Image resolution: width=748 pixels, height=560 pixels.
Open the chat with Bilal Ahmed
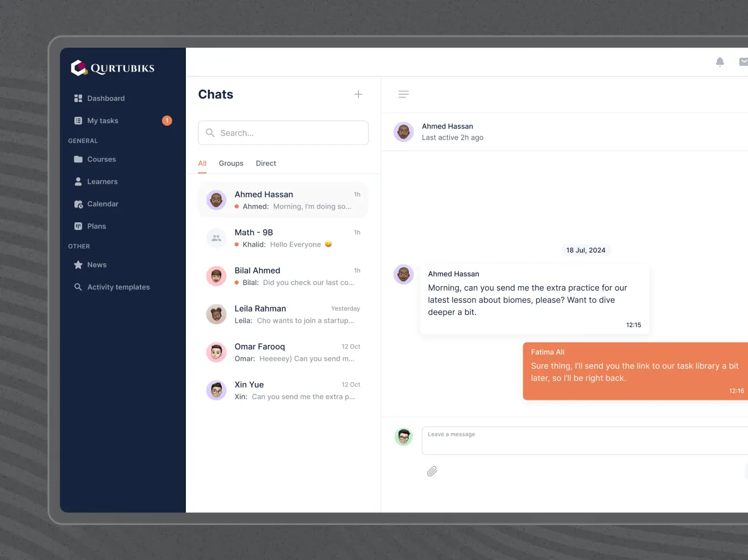tap(283, 276)
